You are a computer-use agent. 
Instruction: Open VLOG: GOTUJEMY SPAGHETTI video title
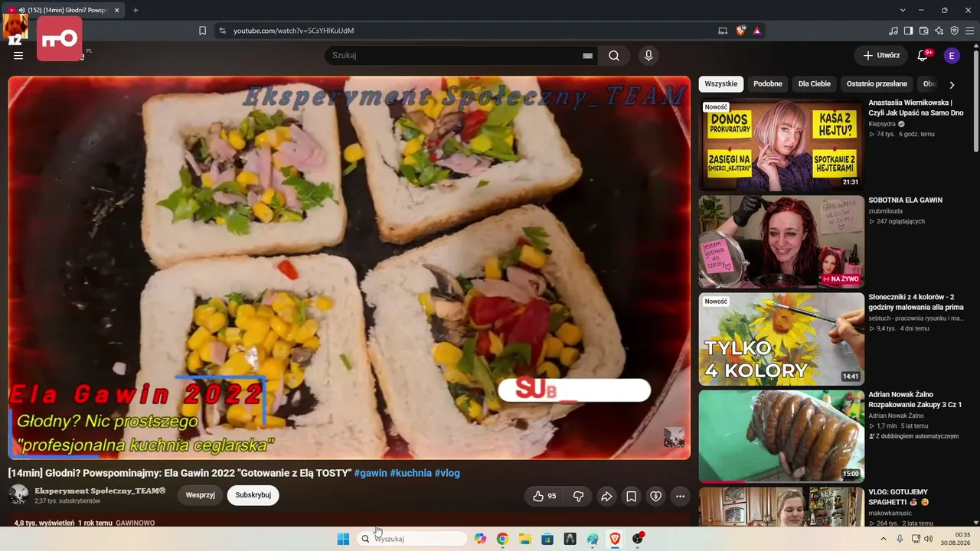tap(898, 497)
